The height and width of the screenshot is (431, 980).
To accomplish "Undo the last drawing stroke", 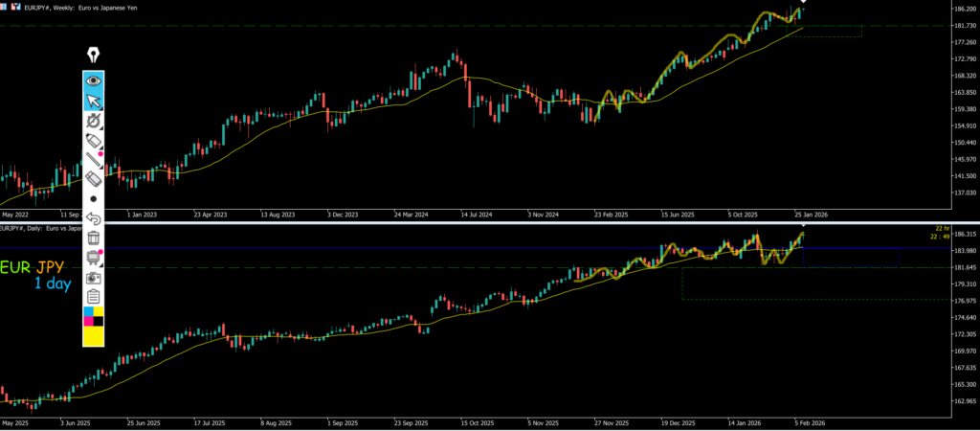I will (95, 218).
